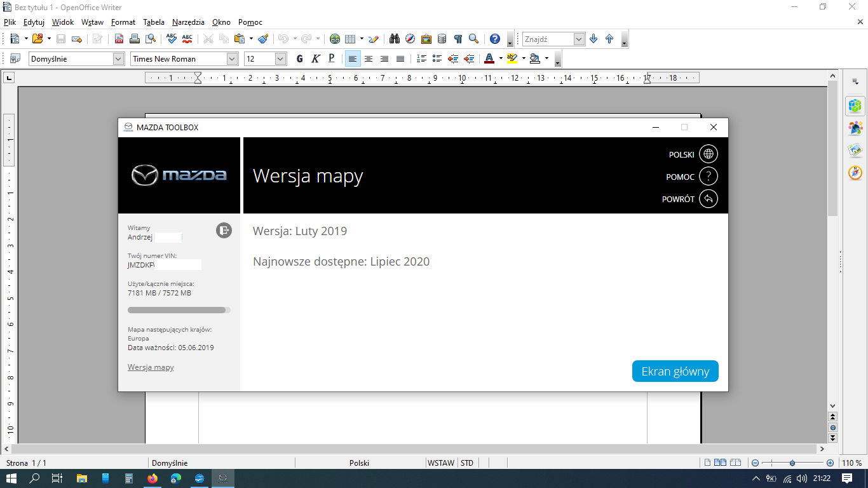Open the Navigator compass sidebar icon
Image resolution: width=868 pixels, height=488 pixels.
[x=855, y=173]
